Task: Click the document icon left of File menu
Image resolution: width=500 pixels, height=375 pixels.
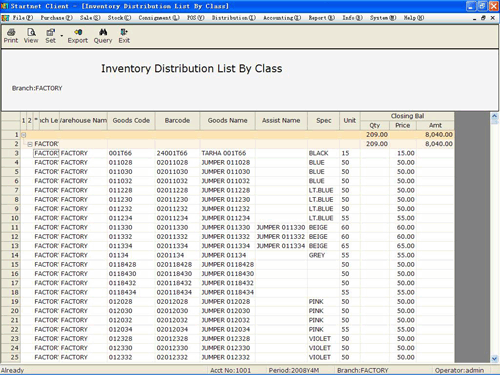Action: point(5,18)
